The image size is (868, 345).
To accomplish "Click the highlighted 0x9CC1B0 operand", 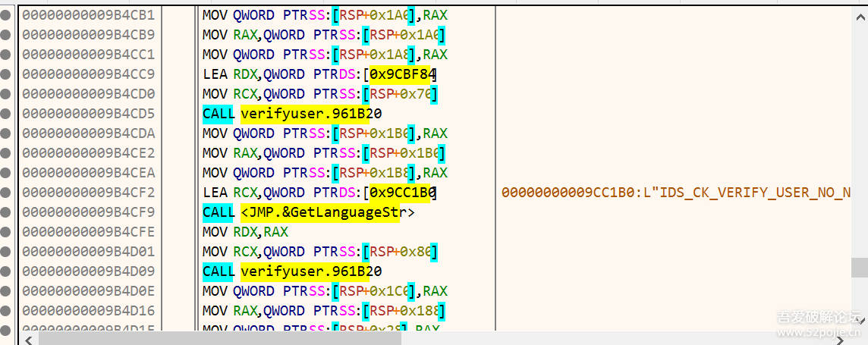I will click(x=402, y=193).
